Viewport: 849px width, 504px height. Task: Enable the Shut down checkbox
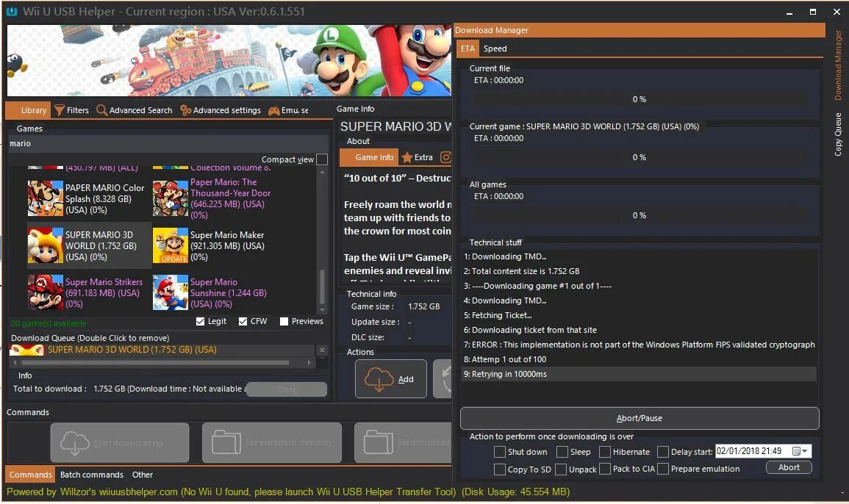500,452
